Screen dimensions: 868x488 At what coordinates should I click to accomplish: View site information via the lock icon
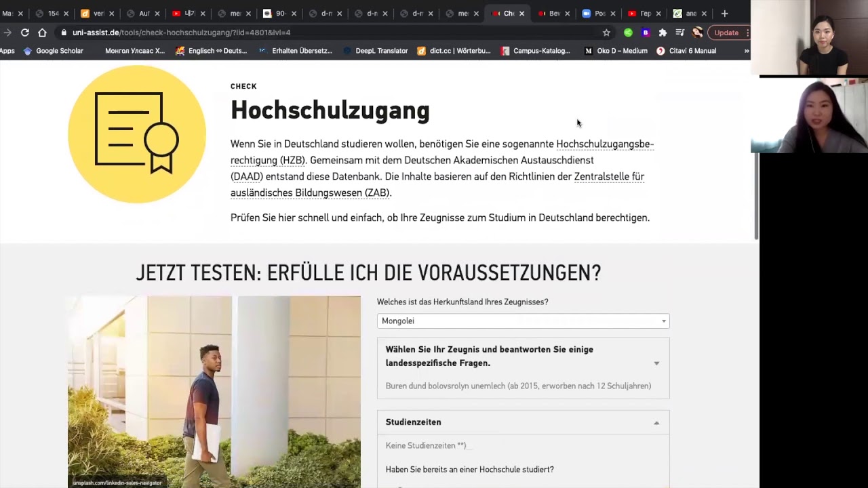(64, 33)
